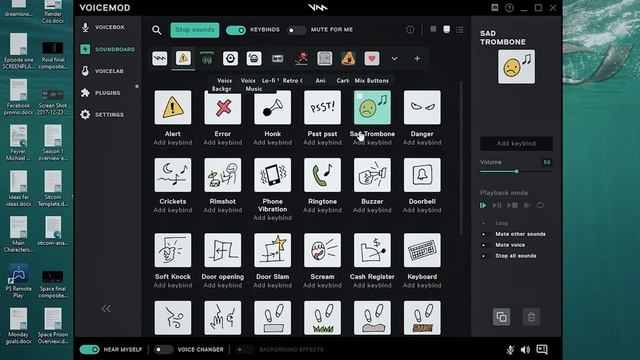Play the Keyboard sound tile
Screen dimensions: 640x360
click(422, 250)
